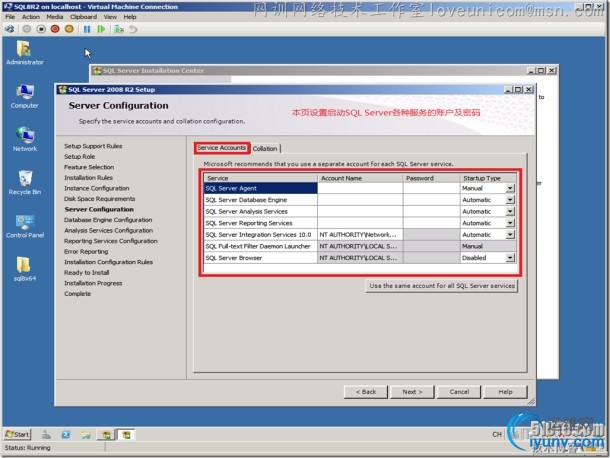Image resolution: width=610 pixels, height=458 pixels.
Task: Select the Network desktop icon
Action: click(25, 139)
